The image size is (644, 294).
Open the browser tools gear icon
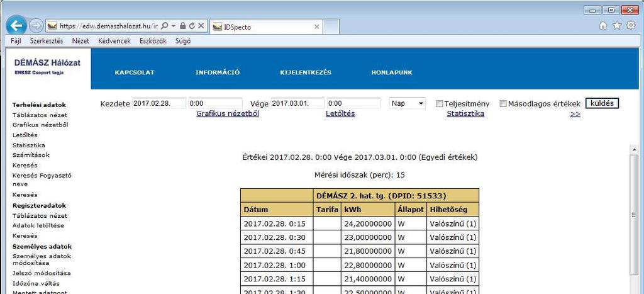coord(631,25)
